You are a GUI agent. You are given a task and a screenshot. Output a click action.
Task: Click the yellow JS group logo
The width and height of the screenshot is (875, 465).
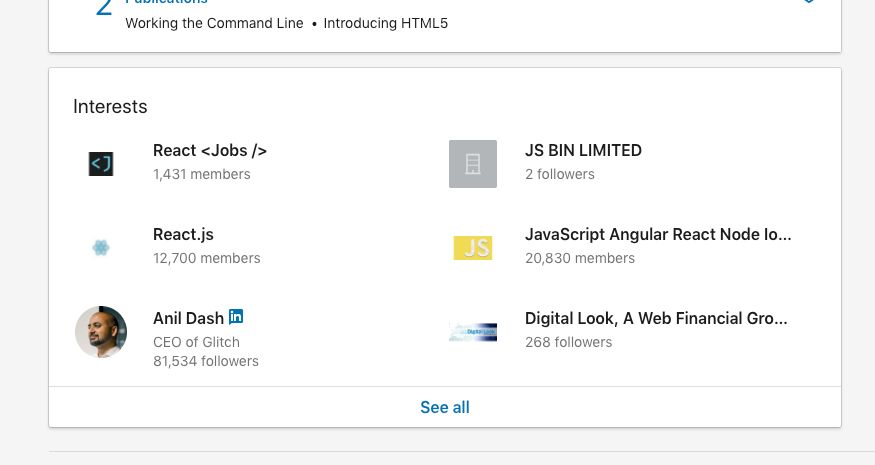(473, 248)
